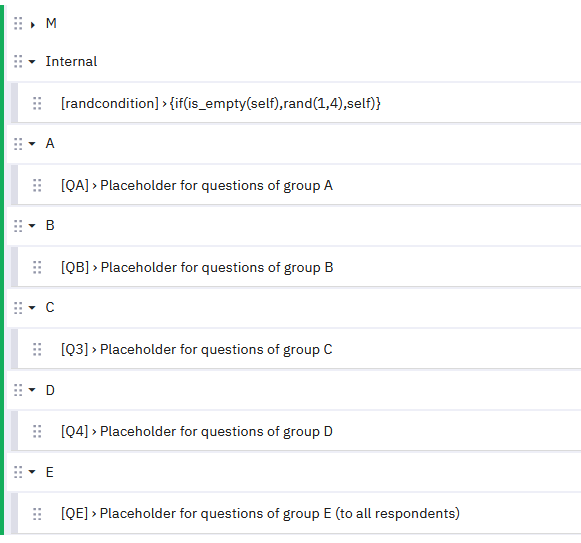Select the group title Internal
This screenshot has width=581, height=543.
pos(71,62)
